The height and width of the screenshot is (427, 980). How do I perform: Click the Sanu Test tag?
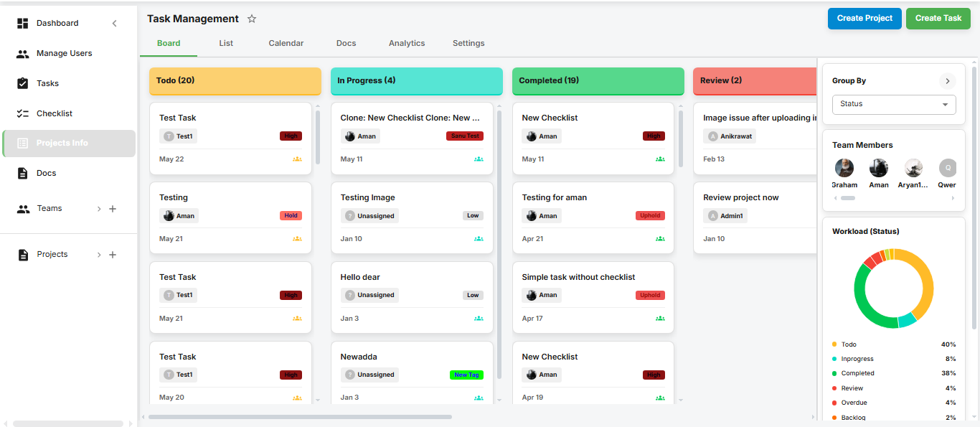pos(465,136)
